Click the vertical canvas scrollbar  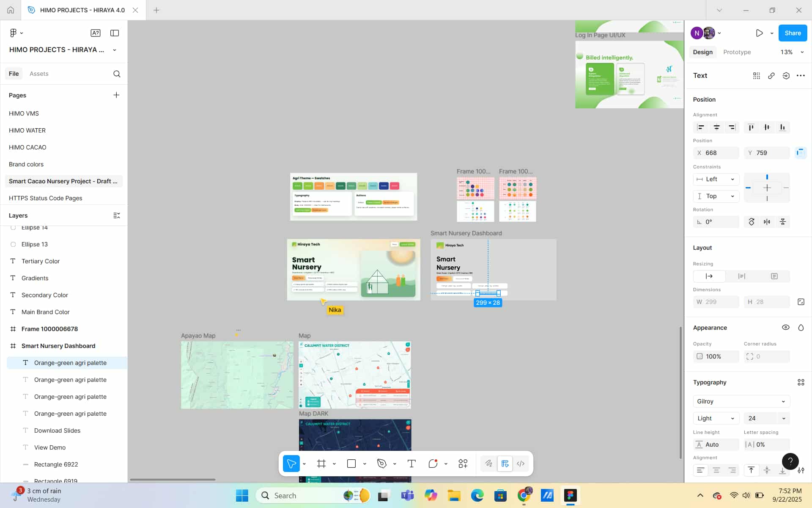pyautogui.click(x=680, y=392)
